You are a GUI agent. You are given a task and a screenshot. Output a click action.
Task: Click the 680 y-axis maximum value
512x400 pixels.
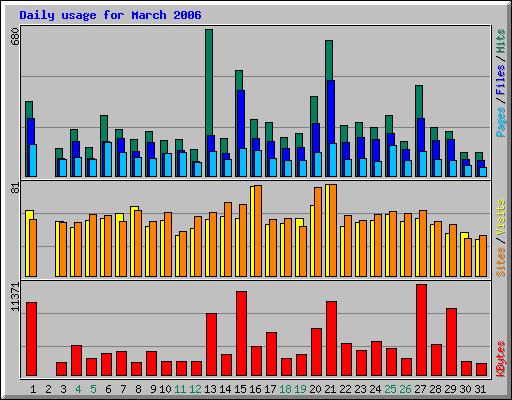[15, 37]
